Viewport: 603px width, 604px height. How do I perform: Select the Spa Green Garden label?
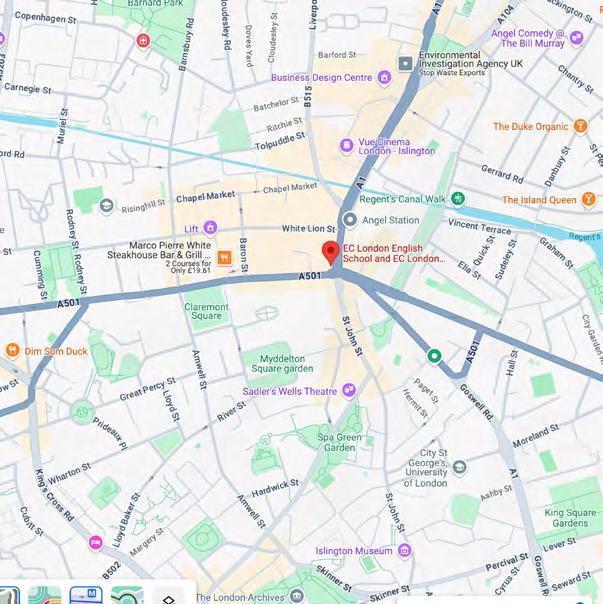tap(339, 443)
